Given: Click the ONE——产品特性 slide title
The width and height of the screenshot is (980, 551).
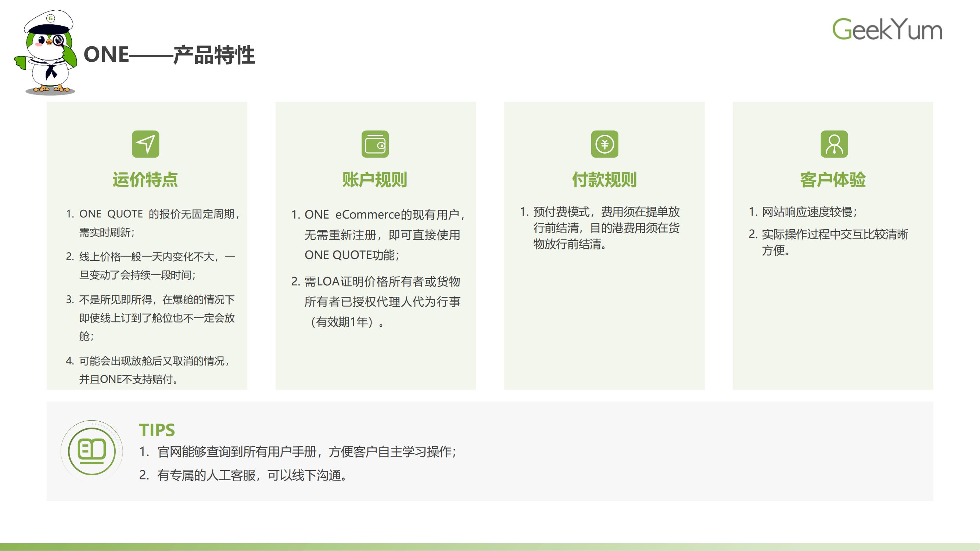Looking at the screenshot, I should pyautogui.click(x=169, y=55).
